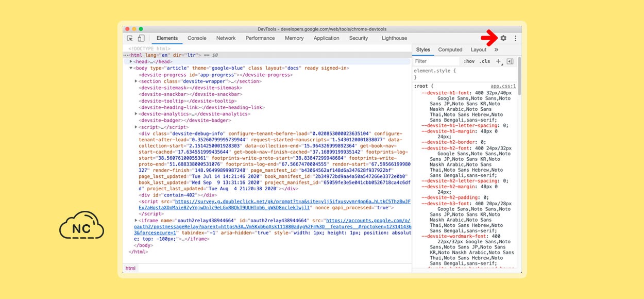This screenshot has height=299, width=644.
Task: Open the Security tab
Action: (x=359, y=38)
